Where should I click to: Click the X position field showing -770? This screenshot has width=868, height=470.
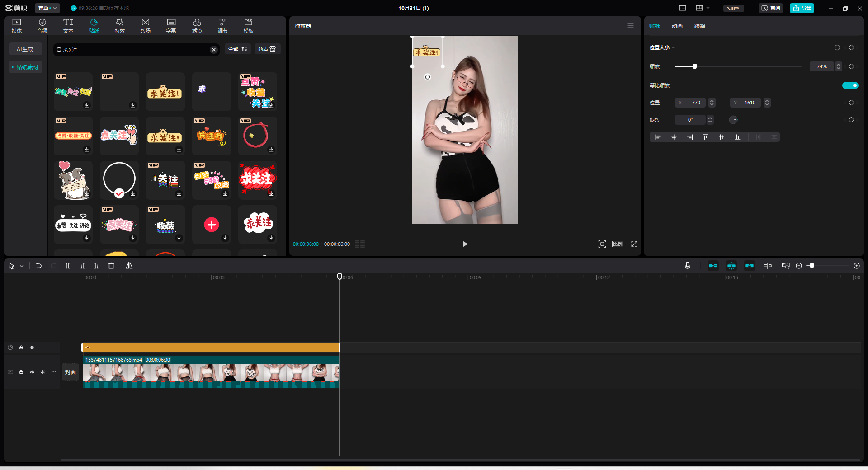(x=690, y=103)
